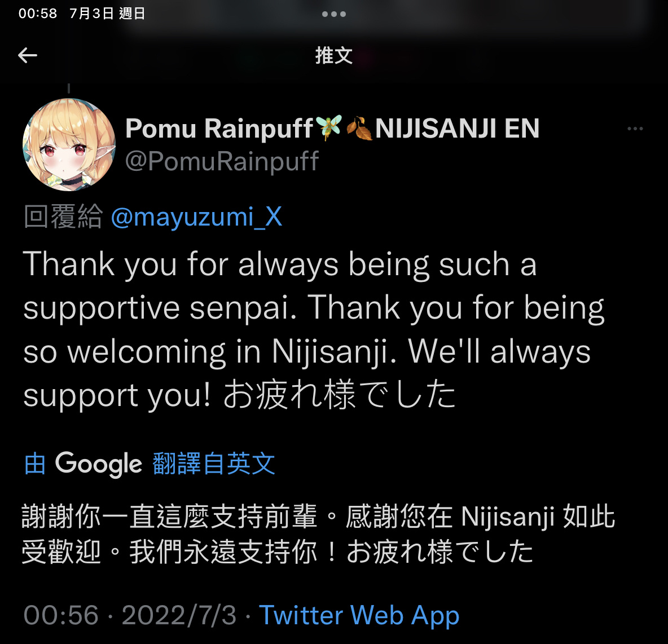The width and height of the screenshot is (668, 644).
Task: Tap the 00:56 · 2022/7/3 timestamp
Action: coord(130,615)
